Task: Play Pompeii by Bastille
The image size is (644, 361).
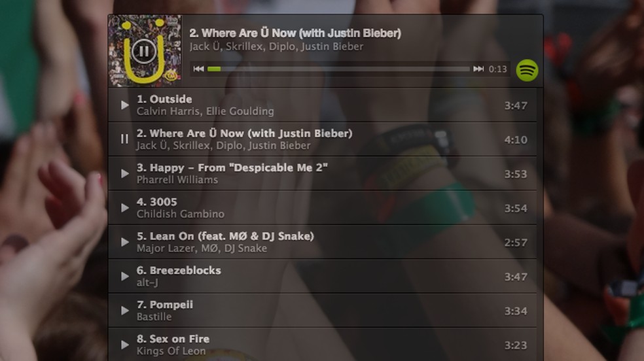Action: (124, 311)
